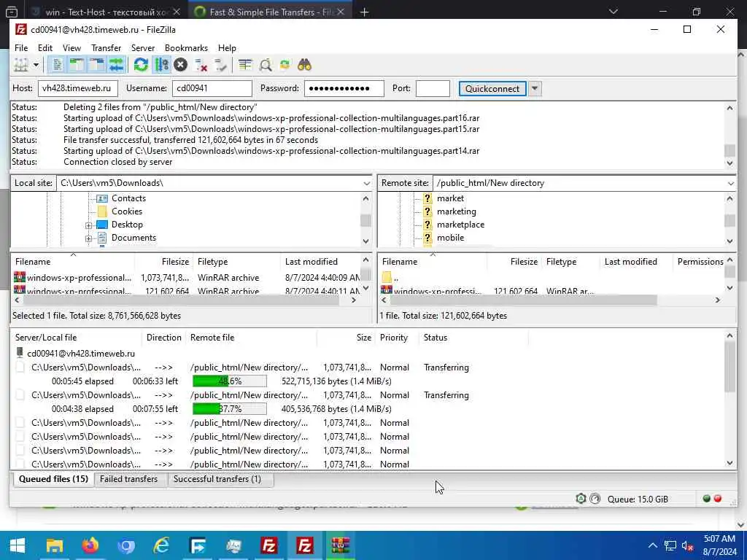Click into the Username field
747x560 pixels.
(212, 88)
